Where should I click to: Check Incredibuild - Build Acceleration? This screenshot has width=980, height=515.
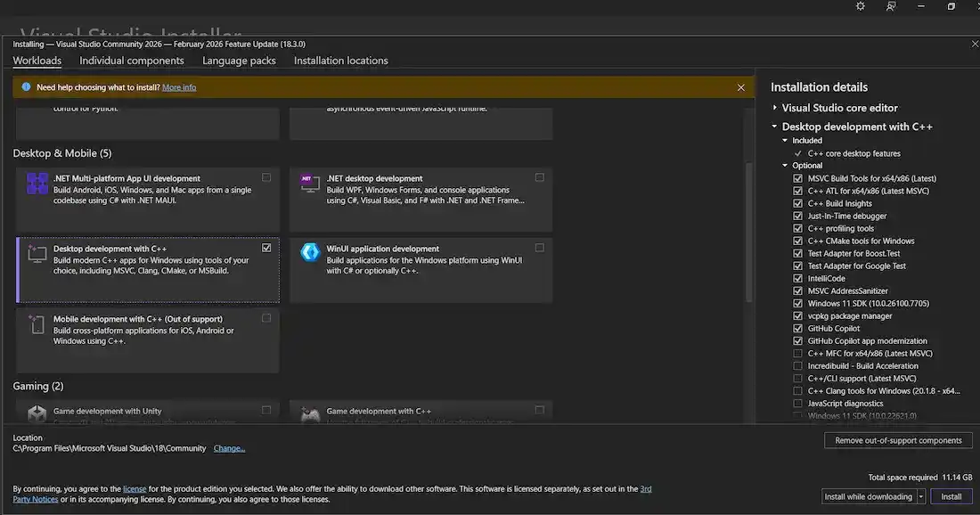(797, 365)
